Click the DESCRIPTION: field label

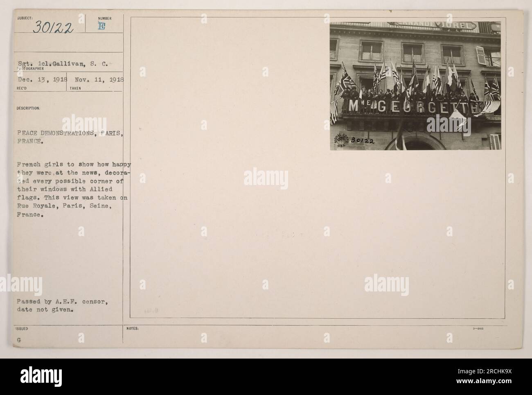point(28,108)
